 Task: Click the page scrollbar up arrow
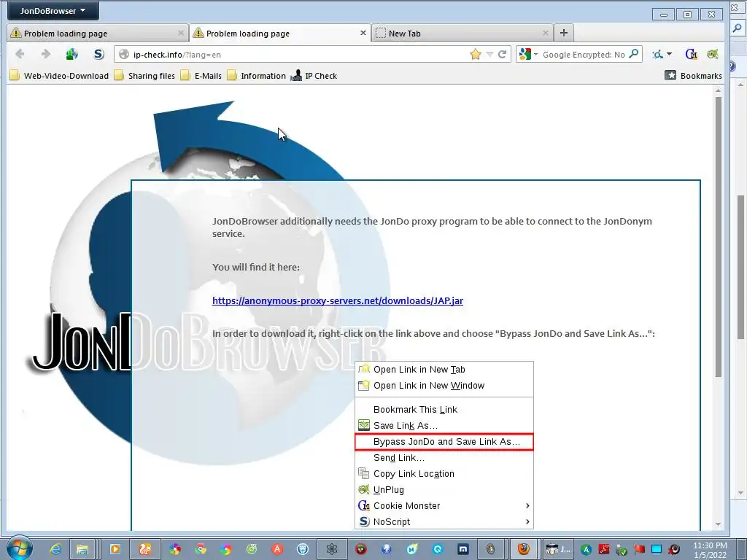(718, 90)
